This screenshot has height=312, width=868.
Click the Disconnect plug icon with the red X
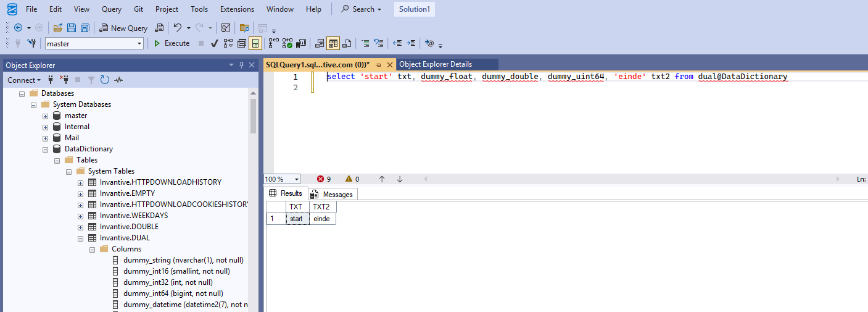64,80
